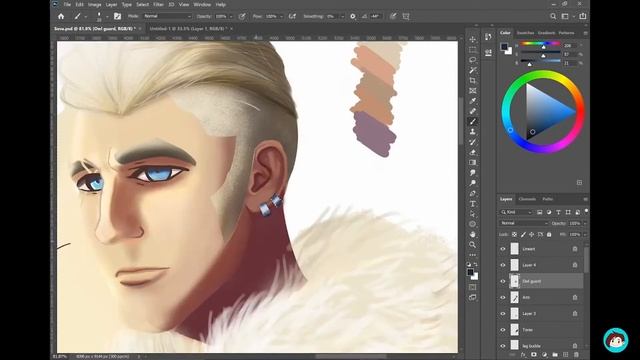Swap foreground and background colors
The image size is (640, 360).
tap(476, 264)
